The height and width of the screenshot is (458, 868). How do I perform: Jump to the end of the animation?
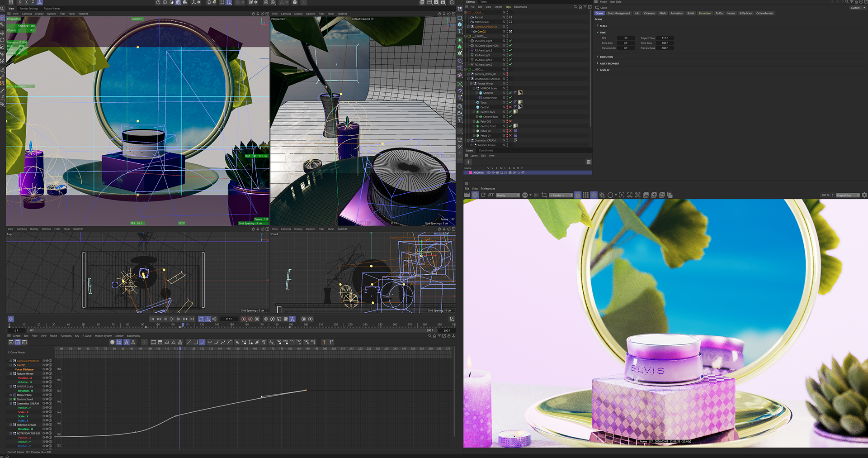pos(192,319)
